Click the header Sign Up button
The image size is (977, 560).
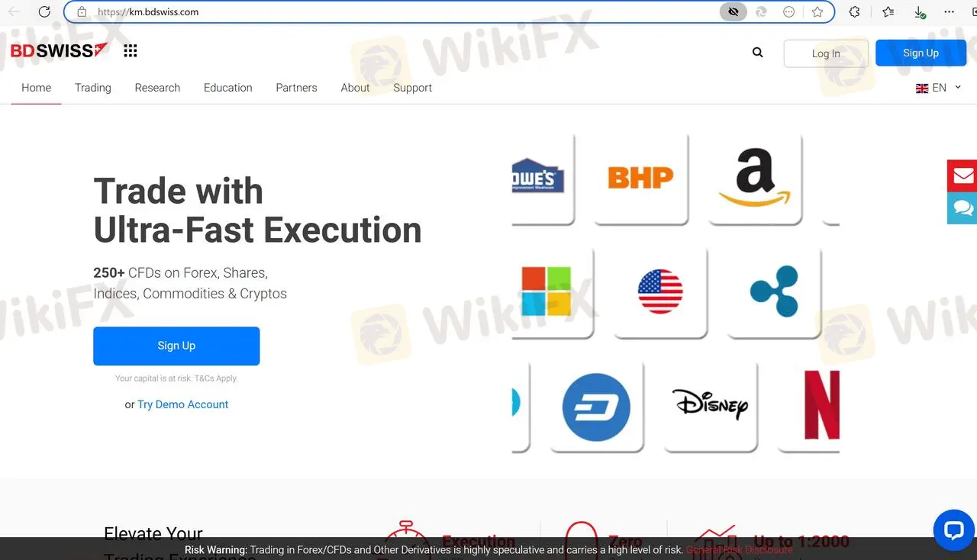tap(921, 53)
